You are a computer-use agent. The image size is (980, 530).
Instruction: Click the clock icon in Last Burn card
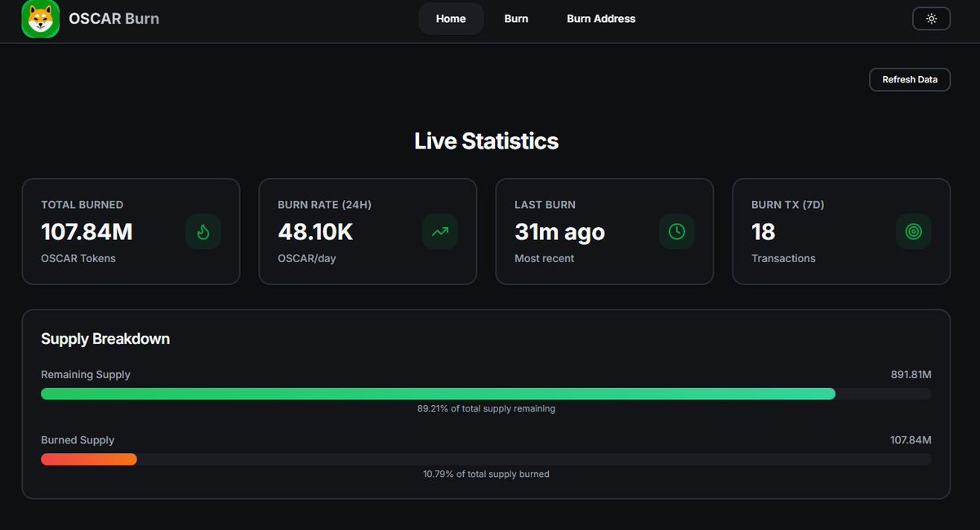tap(677, 232)
